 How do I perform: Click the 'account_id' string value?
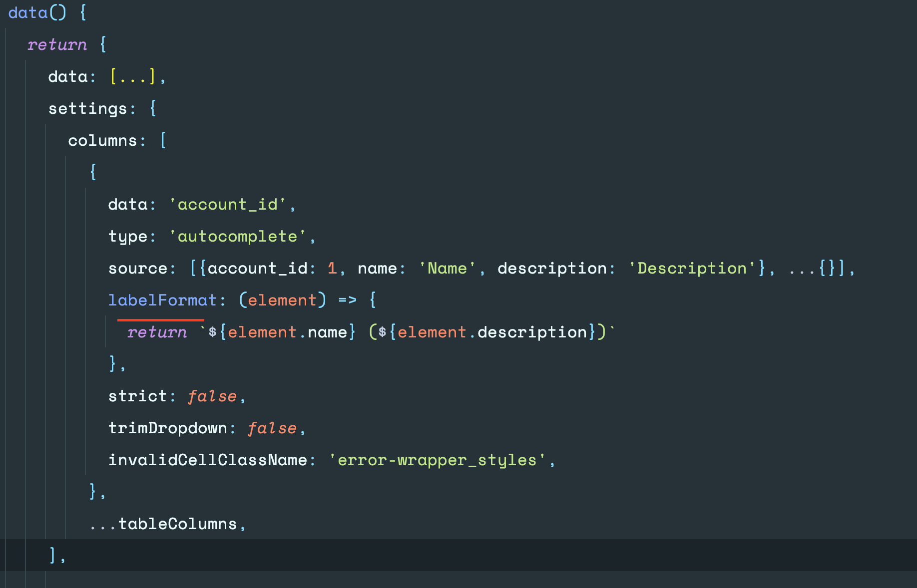(227, 204)
